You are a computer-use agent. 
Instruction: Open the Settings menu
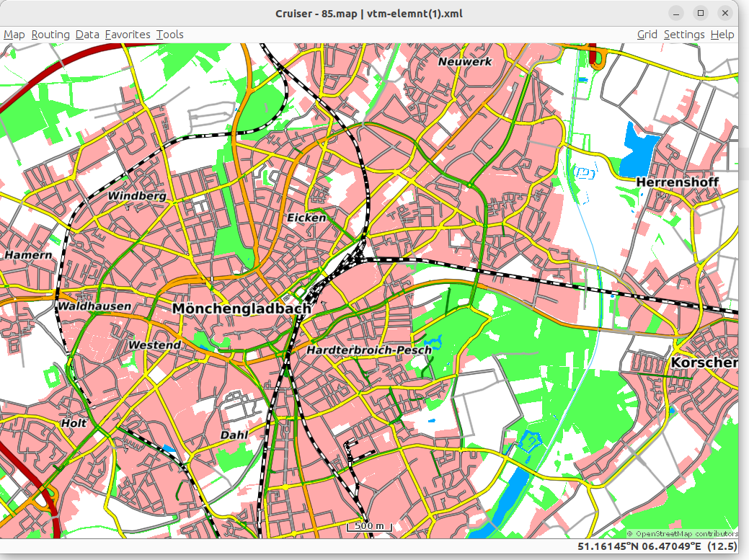[x=683, y=35]
